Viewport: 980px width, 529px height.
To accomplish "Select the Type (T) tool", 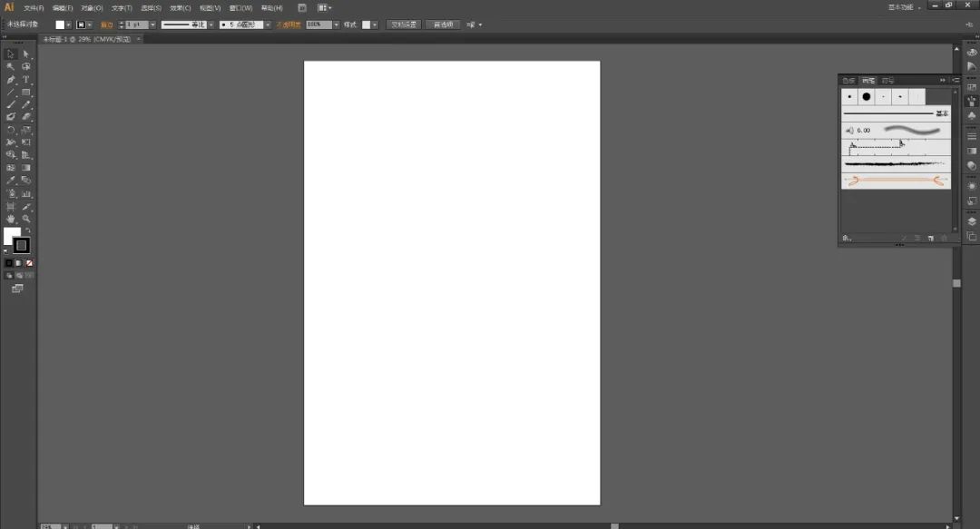I will 26,80.
